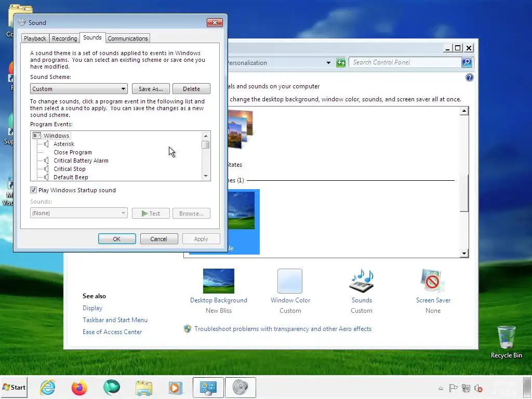532x399 pixels.
Task: Click the Browse... button
Action: pyautogui.click(x=191, y=214)
